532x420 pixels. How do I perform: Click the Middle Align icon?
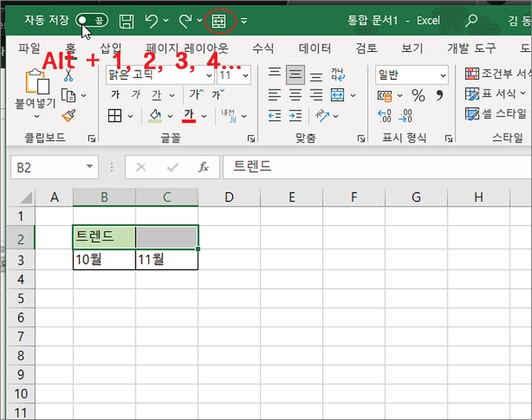[x=295, y=75]
